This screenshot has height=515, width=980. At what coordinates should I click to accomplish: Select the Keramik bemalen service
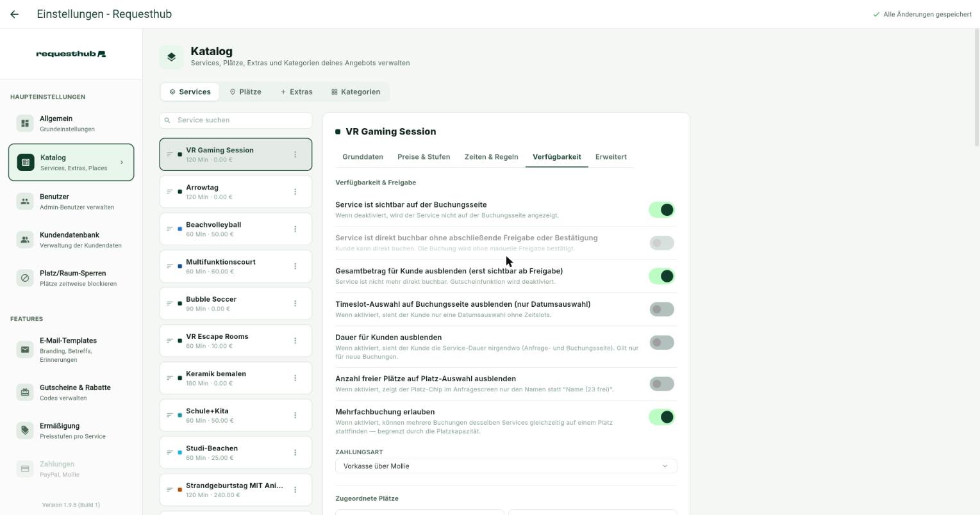235,378
